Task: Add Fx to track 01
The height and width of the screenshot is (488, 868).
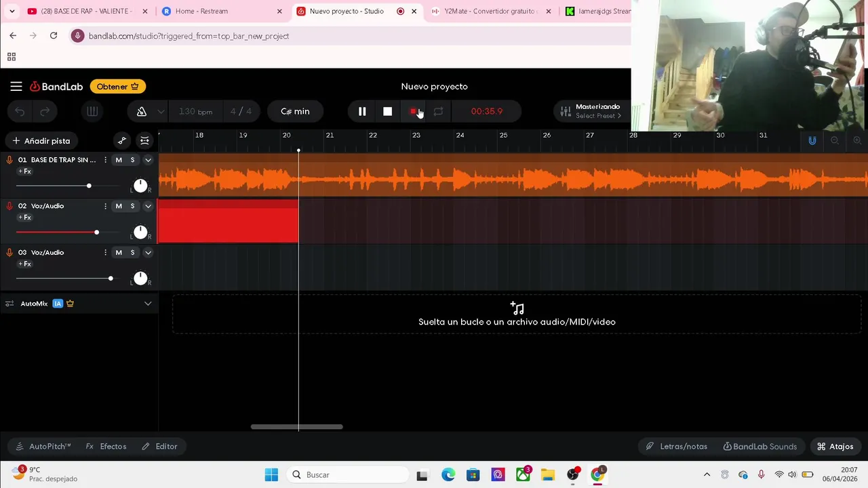Action: (x=25, y=171)
